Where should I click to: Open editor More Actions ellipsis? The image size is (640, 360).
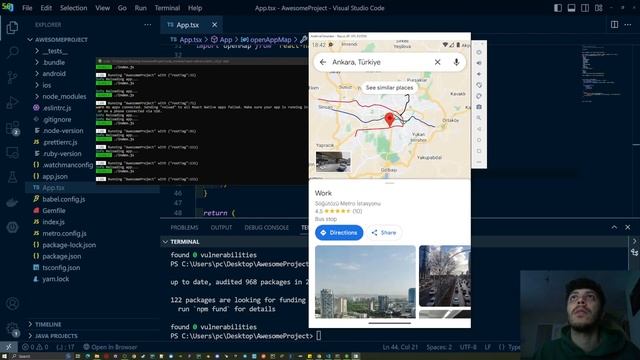click(628, 24)
